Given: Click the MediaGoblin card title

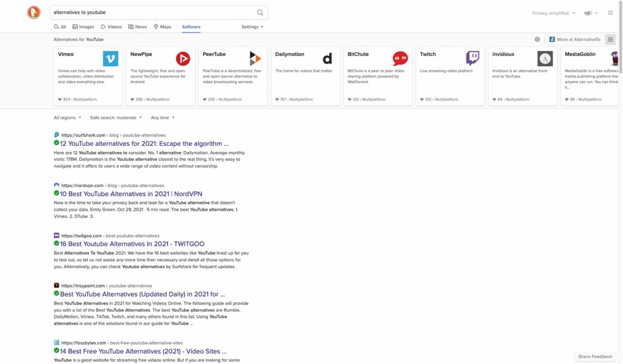Looking at the screenshot, I should click(580, 54).
